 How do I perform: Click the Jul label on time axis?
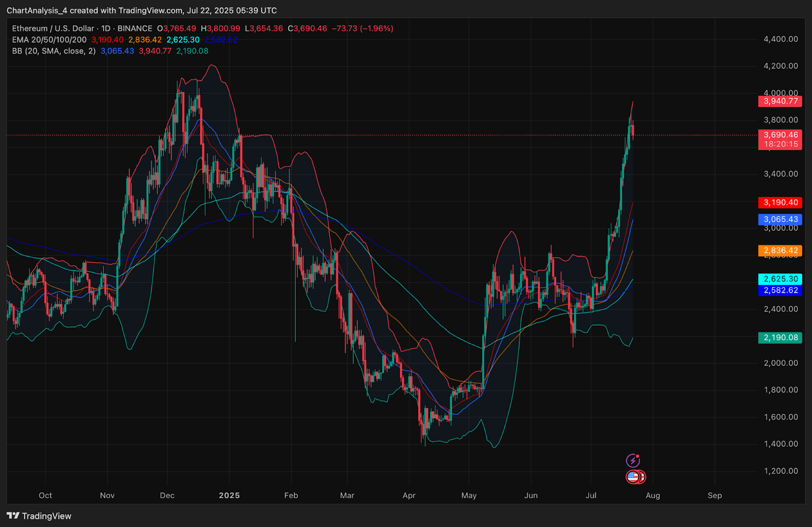(591, 496)
